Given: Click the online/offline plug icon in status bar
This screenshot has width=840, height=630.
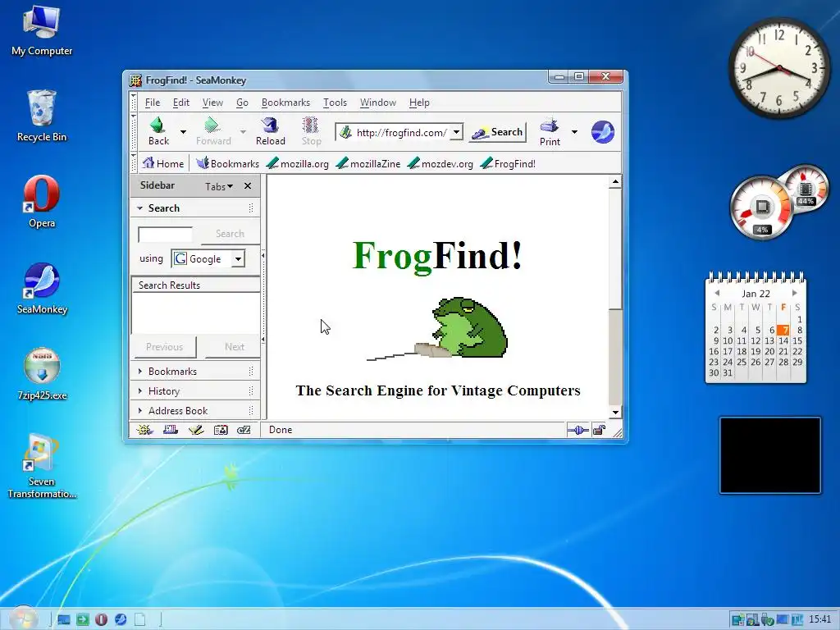Looking at the screenshot, I should click(577, 430).
